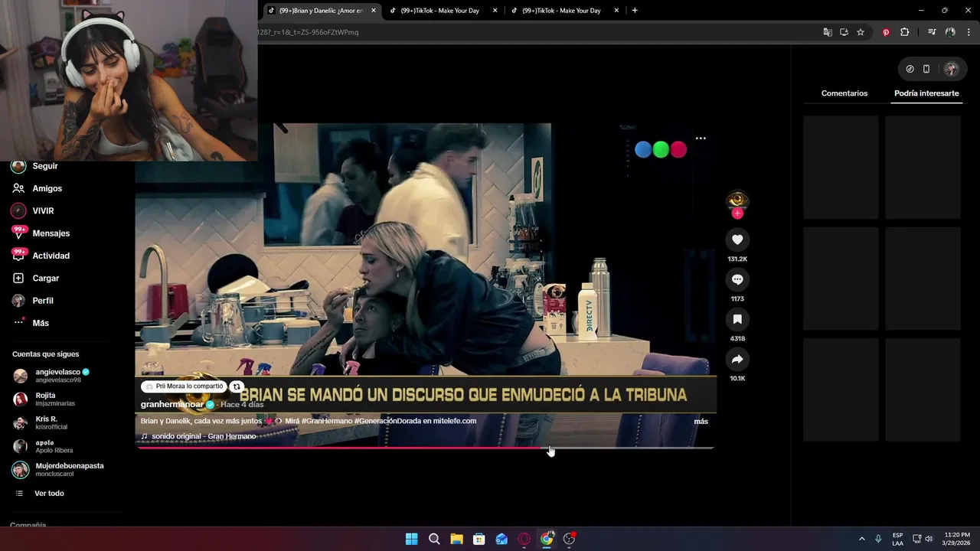
Task: Open the Pinterest extension icon
Action: [x=886, y=32]
